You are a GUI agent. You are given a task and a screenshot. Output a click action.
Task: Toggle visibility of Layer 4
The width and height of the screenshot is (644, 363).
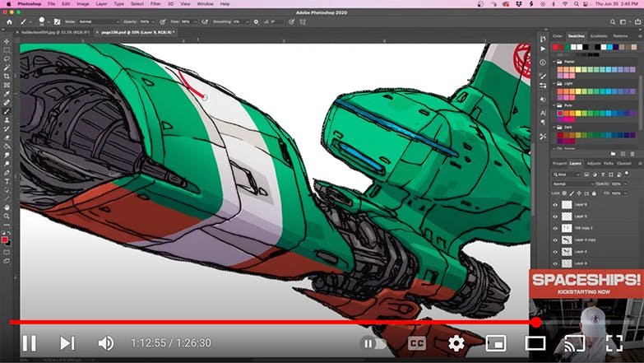[555, 252]
